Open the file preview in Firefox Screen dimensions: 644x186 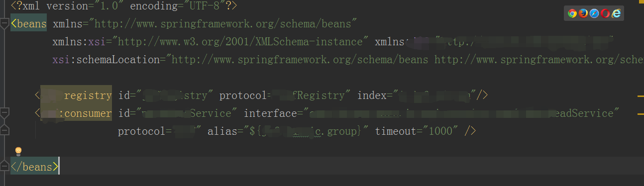click(583, 13)
